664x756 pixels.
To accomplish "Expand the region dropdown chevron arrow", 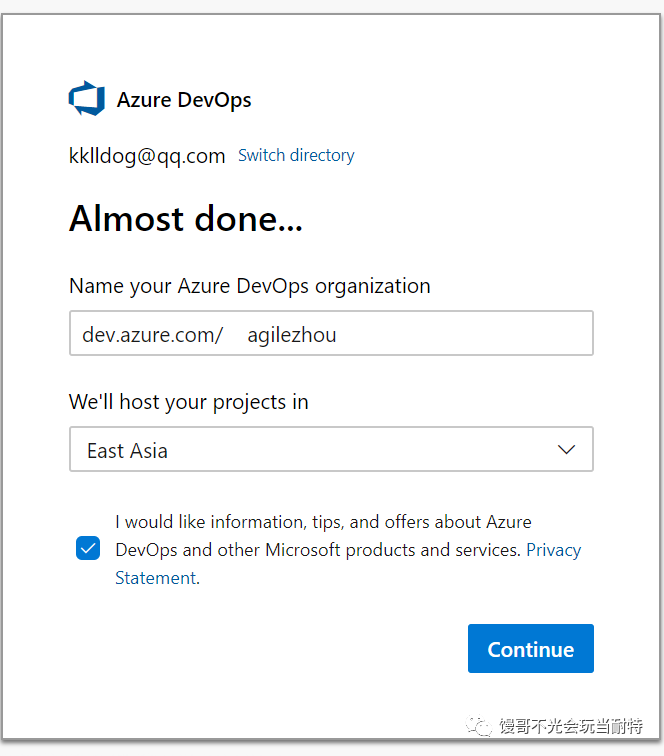I will [566, 449].
